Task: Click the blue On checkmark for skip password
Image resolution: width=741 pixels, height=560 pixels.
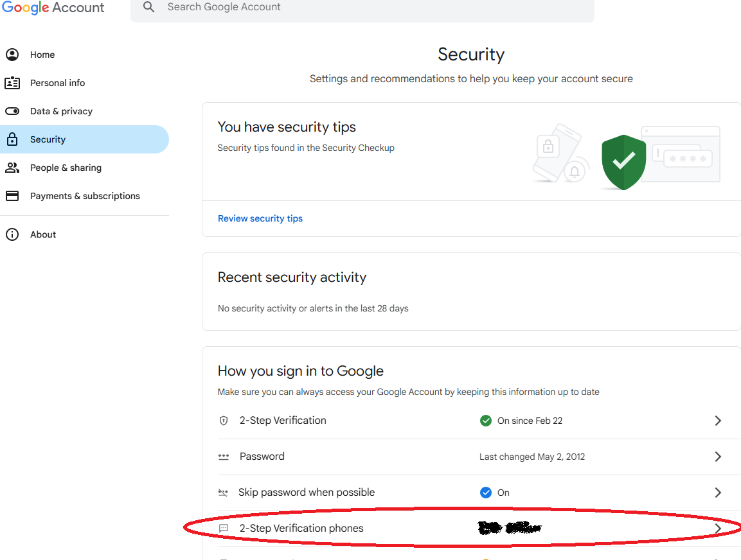Action: pos(486,493)
